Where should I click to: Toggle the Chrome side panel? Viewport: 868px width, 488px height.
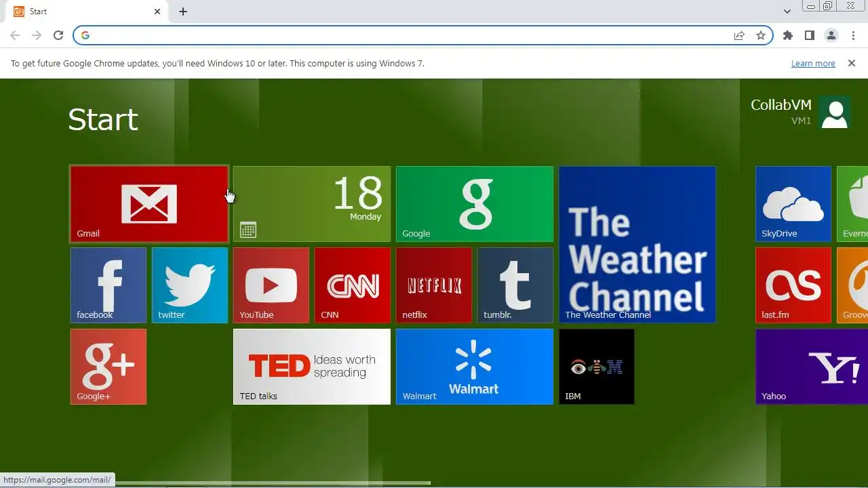[810, 35]
